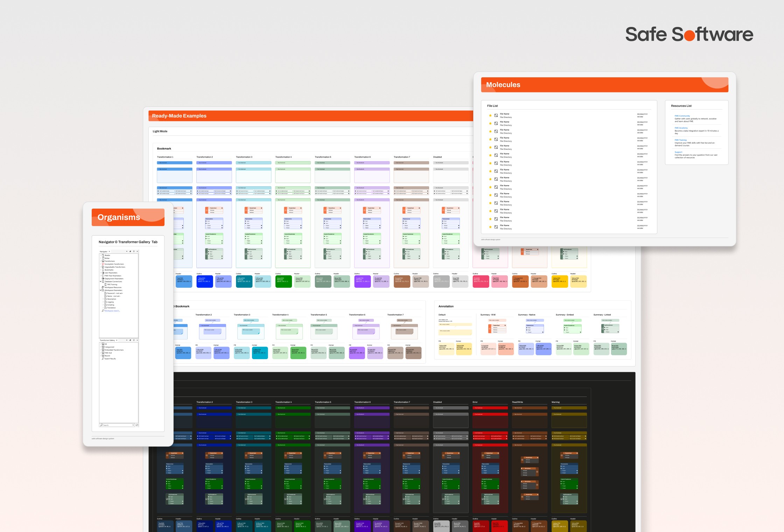Click the Search Results magnifier icon
Viewport: 784px width, 532px height.
[x=103, y=358]
